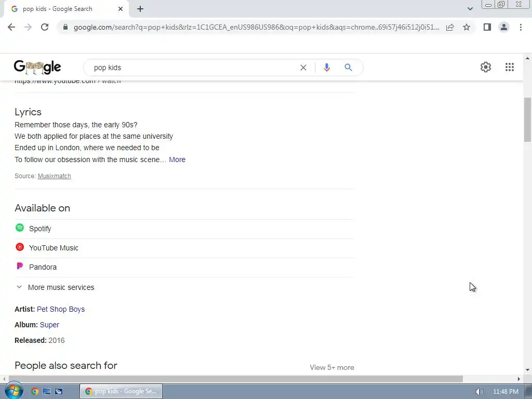
Task: Click the horizontal scrollbar thumb
Action: [235, 379]
